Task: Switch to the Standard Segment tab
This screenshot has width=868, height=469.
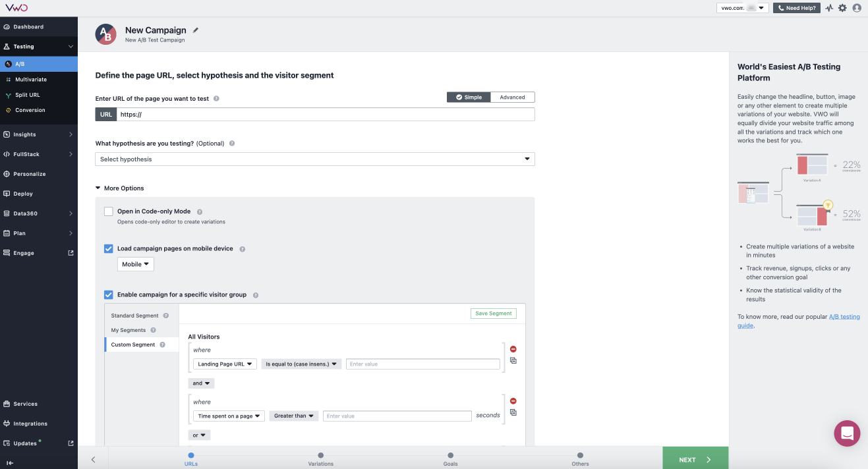Action: [136, 315]
